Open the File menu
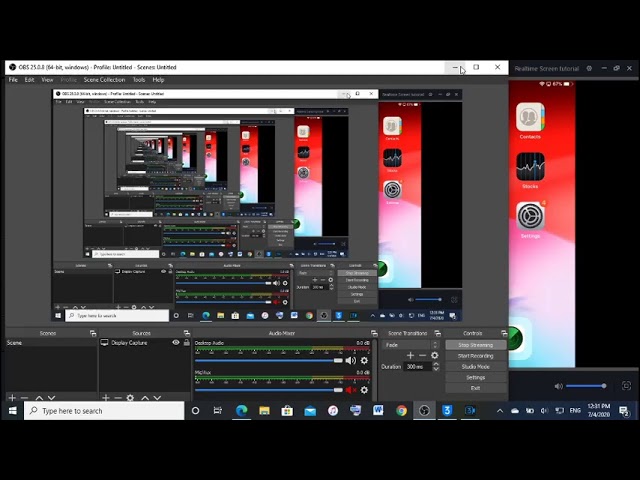 (x=13, y=80)
